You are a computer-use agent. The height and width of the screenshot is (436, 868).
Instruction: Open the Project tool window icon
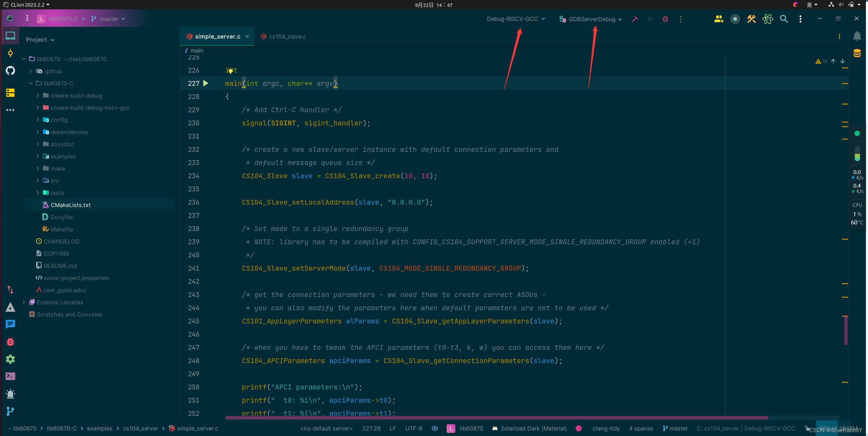10,36
